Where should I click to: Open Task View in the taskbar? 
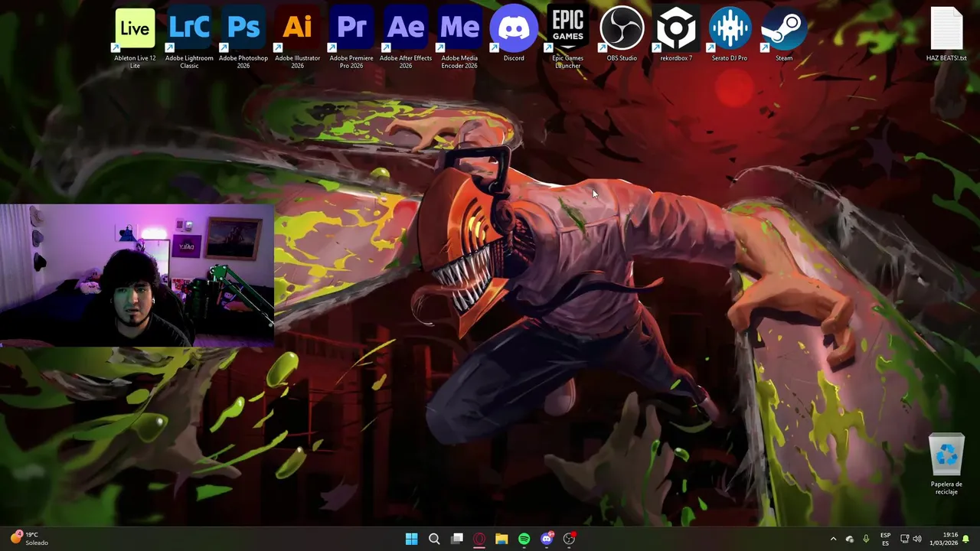point(457,539)
